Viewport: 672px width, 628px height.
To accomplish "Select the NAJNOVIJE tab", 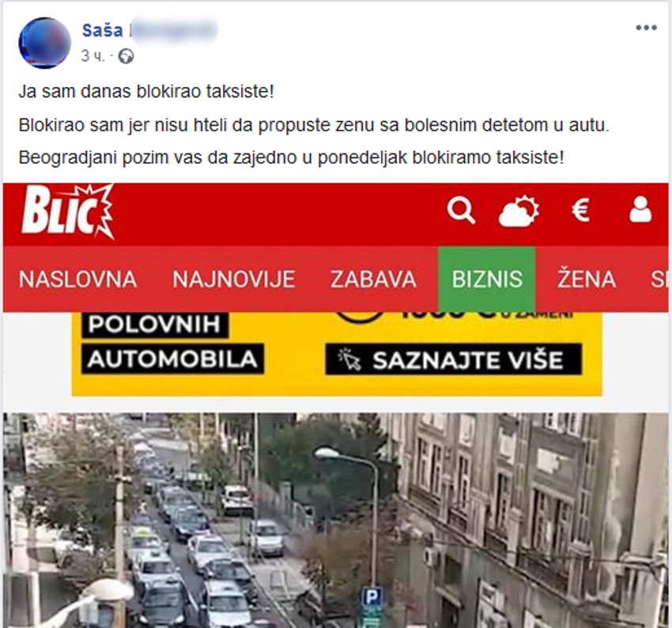I will point(233,279).
